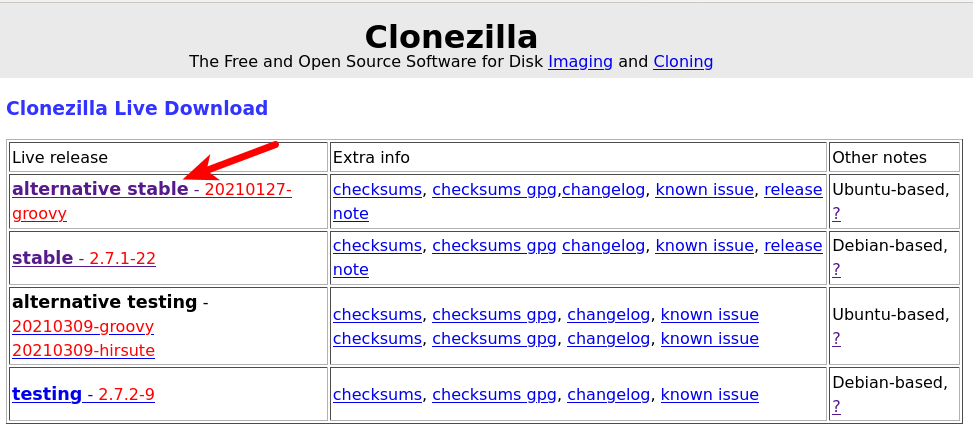Open changelog for alternative stable release
Image resolution: width=973 pixels, height=434 pixels.
[x=603, y=189]
